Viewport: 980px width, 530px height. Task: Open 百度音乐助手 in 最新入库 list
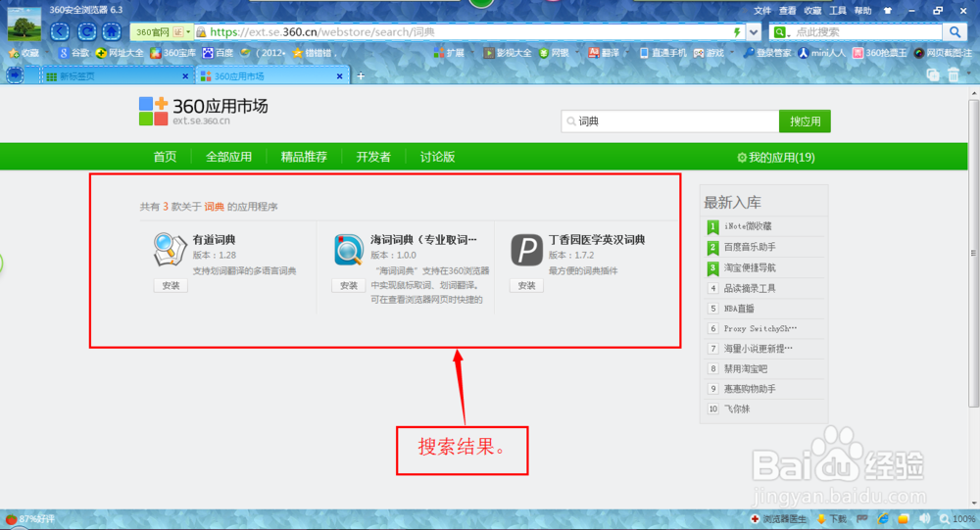(750, 247)
